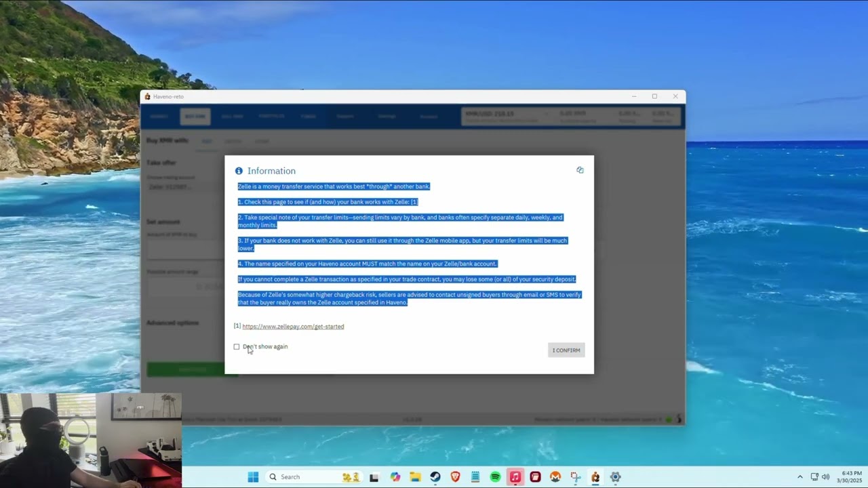Launch Copilot from the taskbar

(395, 477)
